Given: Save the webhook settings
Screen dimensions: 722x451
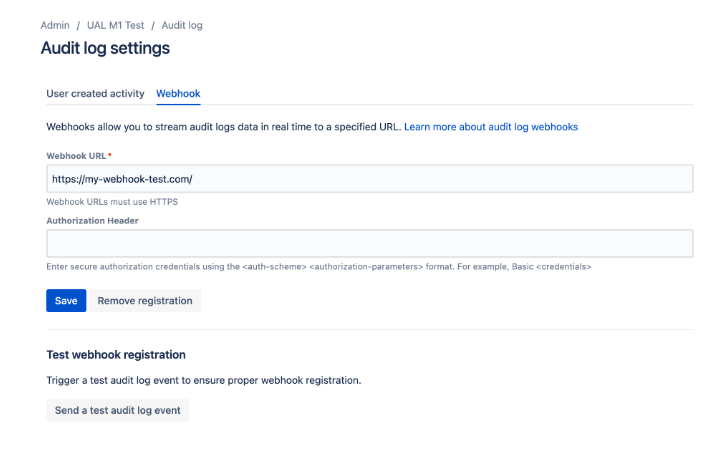Looking at the screenshot, I should tap(66, 300).
